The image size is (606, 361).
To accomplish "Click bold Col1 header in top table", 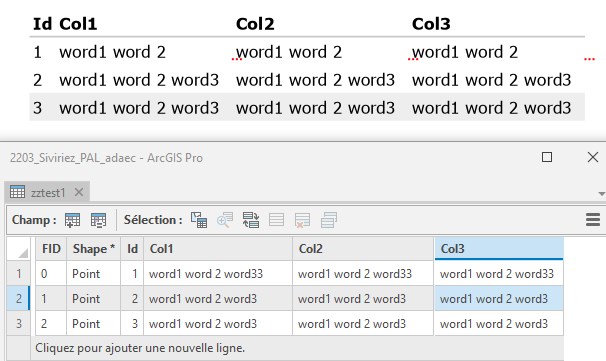I will point(78,24).
